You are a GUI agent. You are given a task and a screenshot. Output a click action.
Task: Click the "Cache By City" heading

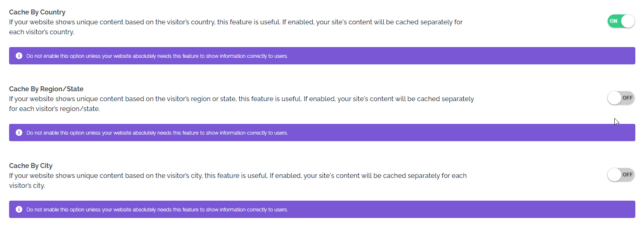pos(31,166)
